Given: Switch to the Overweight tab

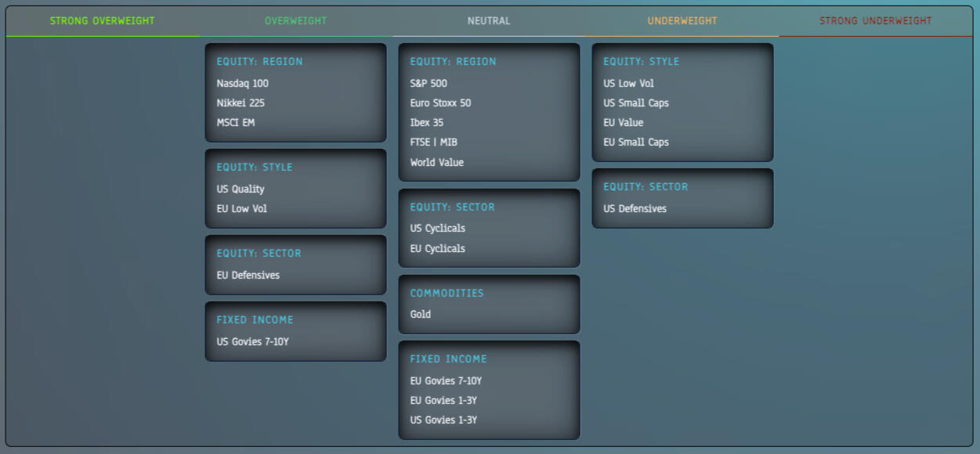Looking at the screenshot, I should (x=296, y=21).
